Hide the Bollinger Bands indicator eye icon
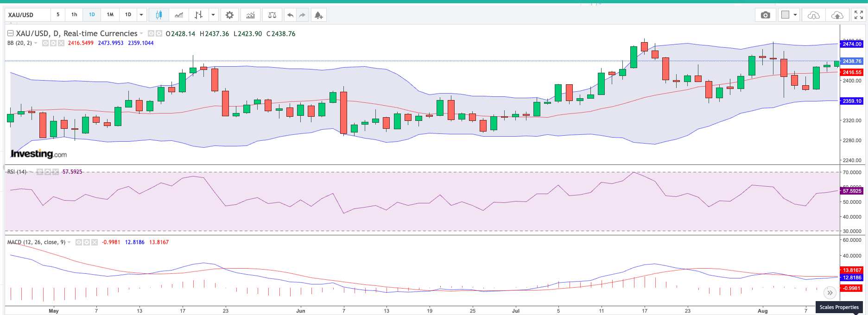This screenshot has width=868, height=315. click(x=45, y=43)
